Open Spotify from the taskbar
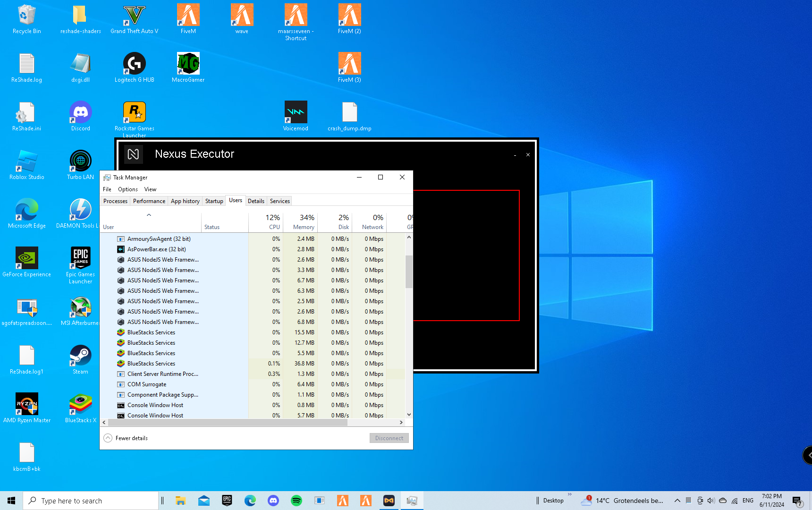The height and width of the screenshot is (510, 812). tap(296, 501)
